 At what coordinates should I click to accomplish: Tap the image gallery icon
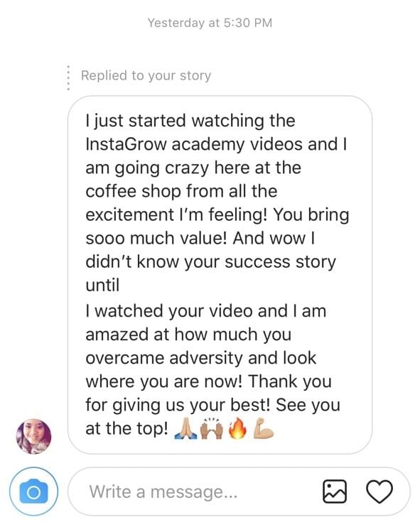pyautogui.click(x=335, y=492)
